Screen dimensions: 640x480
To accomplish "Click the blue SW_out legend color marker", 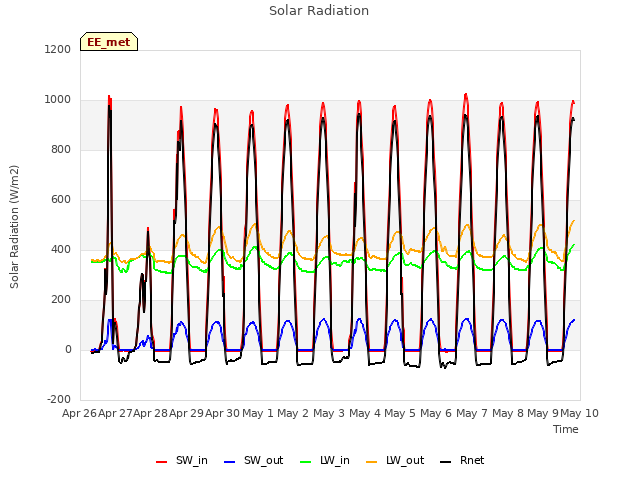I will pos(230,462).
